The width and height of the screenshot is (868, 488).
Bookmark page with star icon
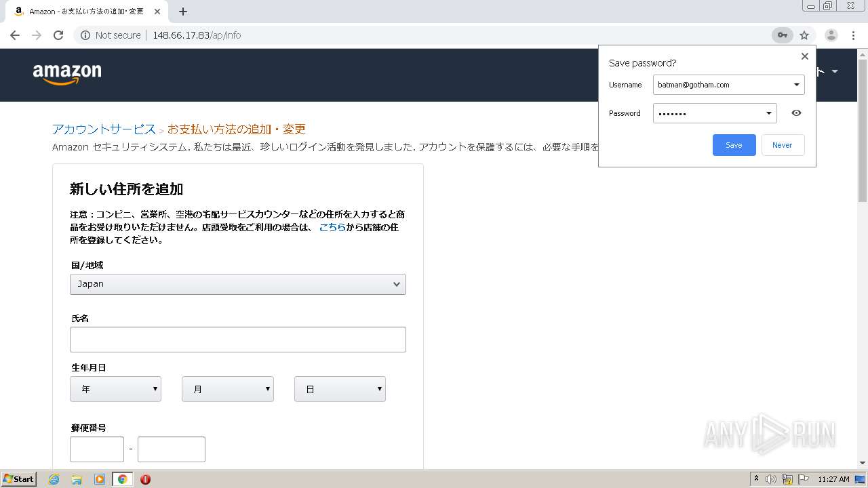point(804,35)
